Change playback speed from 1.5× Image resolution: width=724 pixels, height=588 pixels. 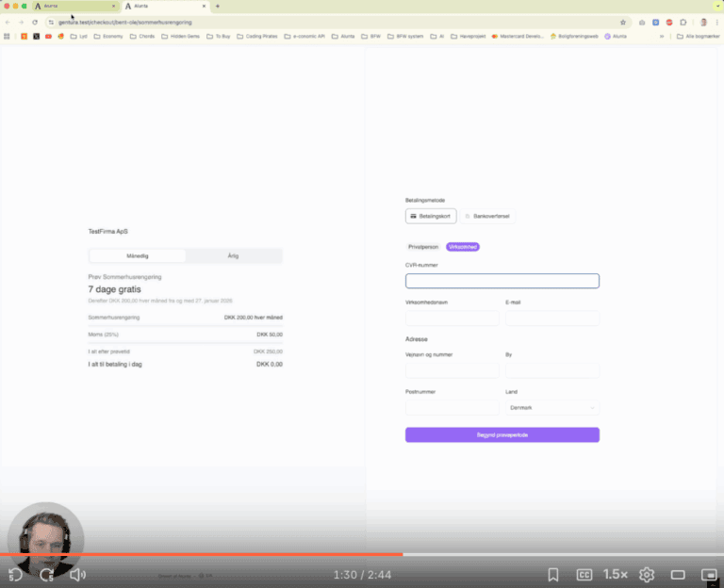pos(616,574)
